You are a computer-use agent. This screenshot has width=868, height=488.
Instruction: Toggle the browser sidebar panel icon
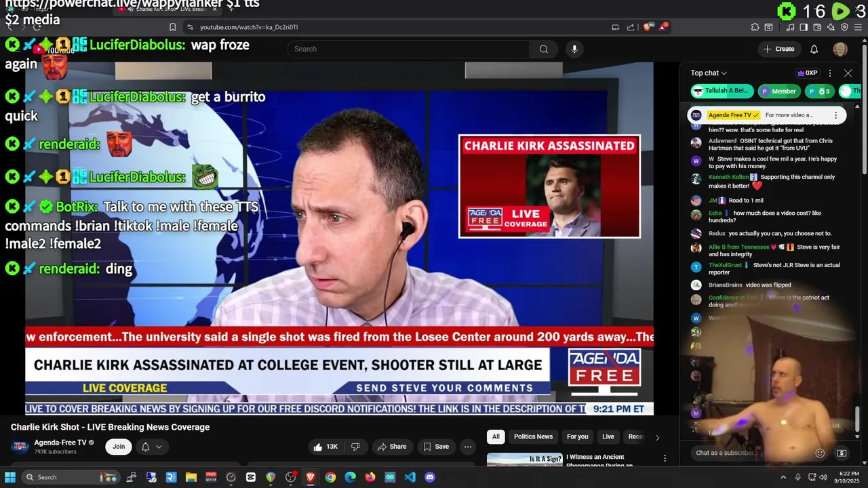point(804,27)
